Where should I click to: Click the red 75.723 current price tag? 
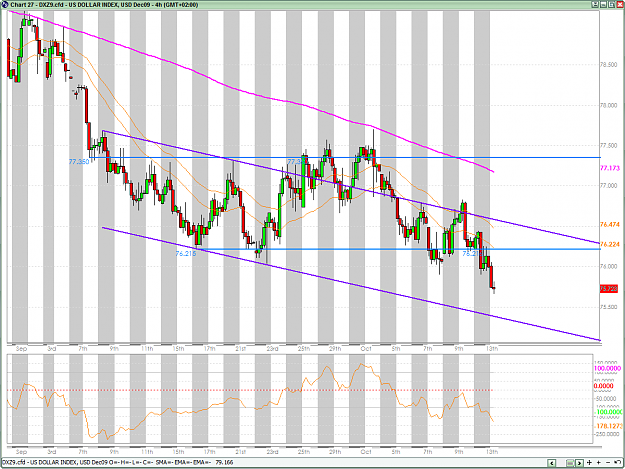click(x=609, y=288)
